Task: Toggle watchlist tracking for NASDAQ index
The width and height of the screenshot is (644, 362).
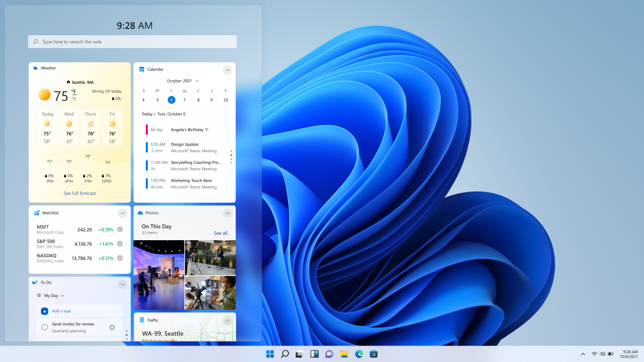Action: (x=121, y=258)
